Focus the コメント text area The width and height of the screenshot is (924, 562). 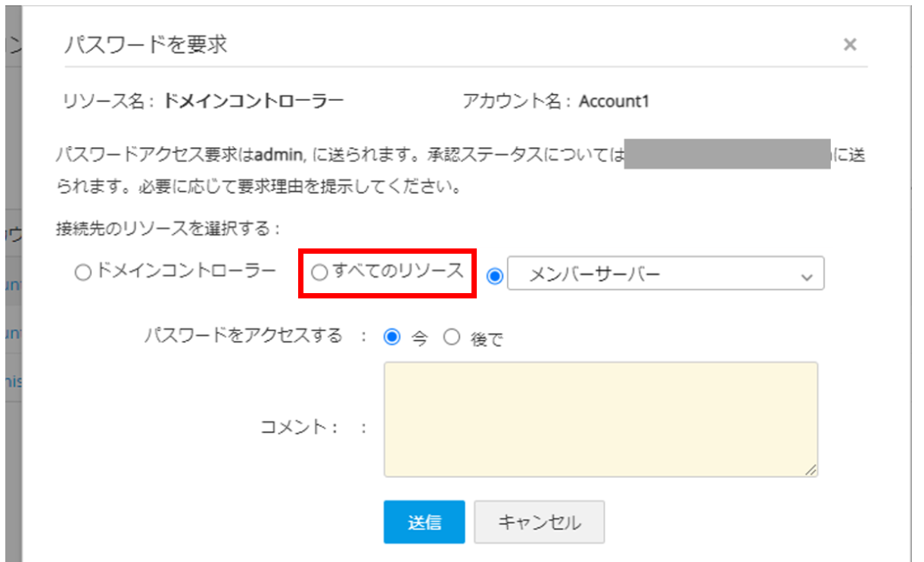click(600, 419)
